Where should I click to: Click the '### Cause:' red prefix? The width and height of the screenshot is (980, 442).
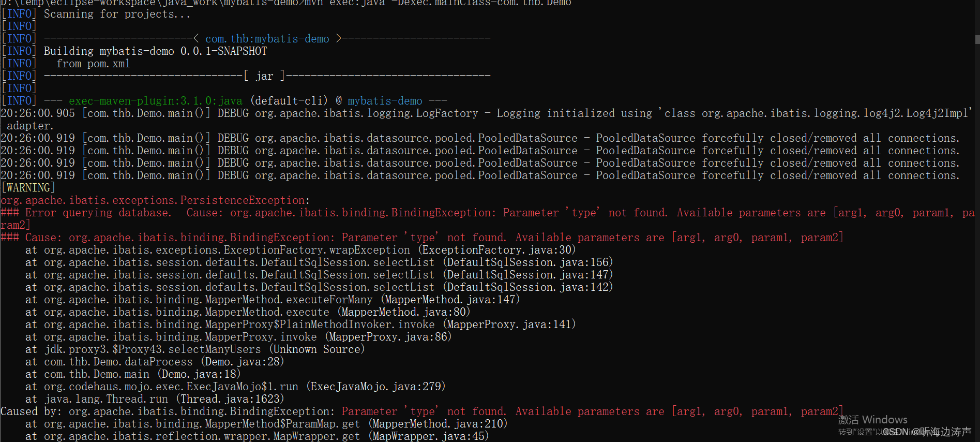31,238
